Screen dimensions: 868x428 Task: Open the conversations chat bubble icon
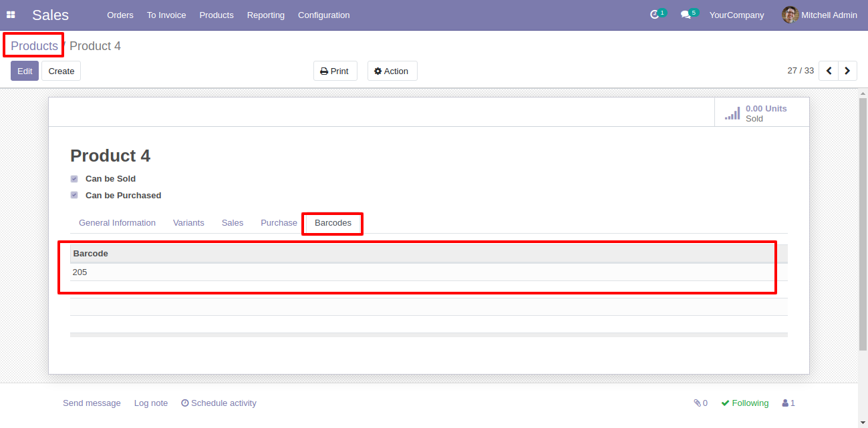[686, 15]
